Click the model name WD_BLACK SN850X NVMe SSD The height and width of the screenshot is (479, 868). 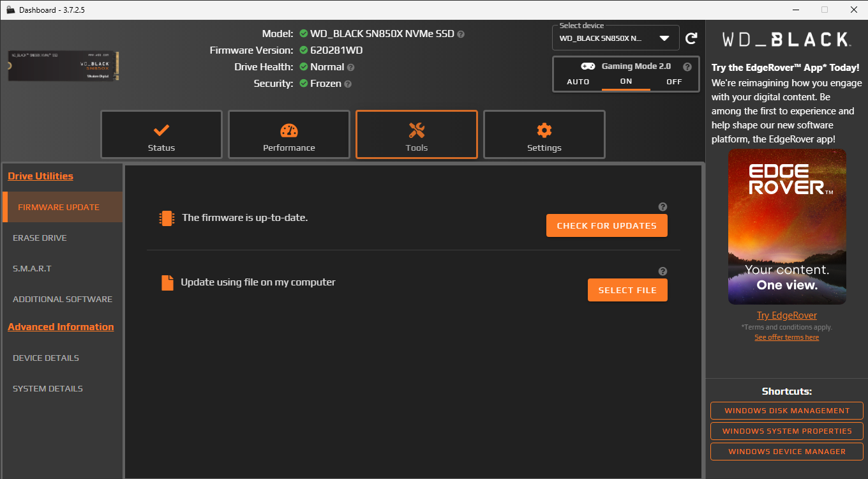(382, 34)
